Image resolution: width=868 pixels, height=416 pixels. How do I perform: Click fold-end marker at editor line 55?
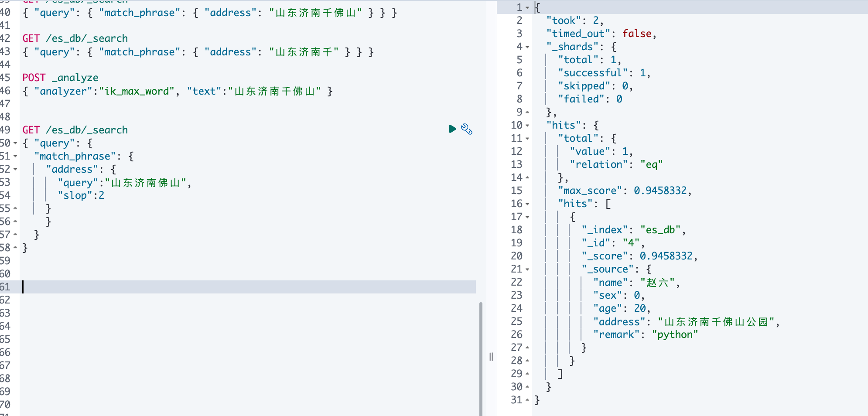[x=15, y=208]
